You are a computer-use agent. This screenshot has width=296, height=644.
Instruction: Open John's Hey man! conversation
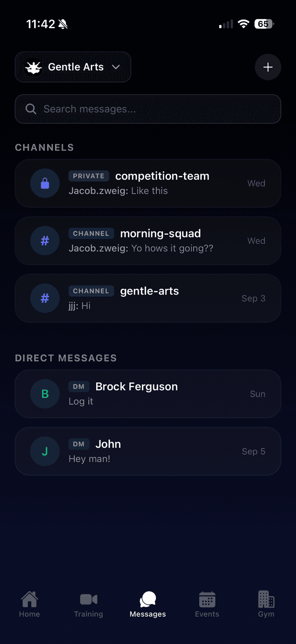tap(89, 459)
